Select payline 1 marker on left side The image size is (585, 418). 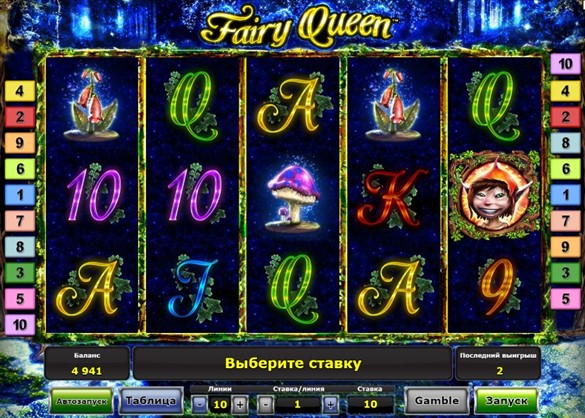click(x=20, y=195)
